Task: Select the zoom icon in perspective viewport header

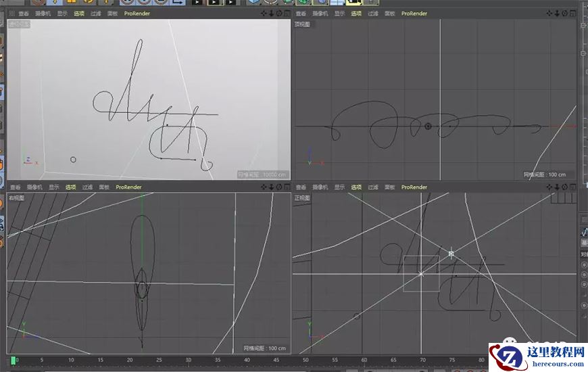Action: click(x=271, y=13)
